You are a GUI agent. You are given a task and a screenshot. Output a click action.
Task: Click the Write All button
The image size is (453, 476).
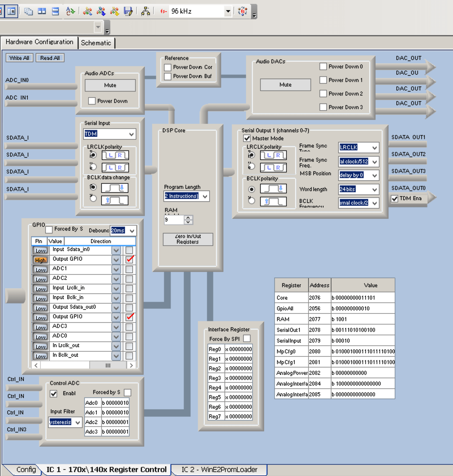[x=19, y=58]
